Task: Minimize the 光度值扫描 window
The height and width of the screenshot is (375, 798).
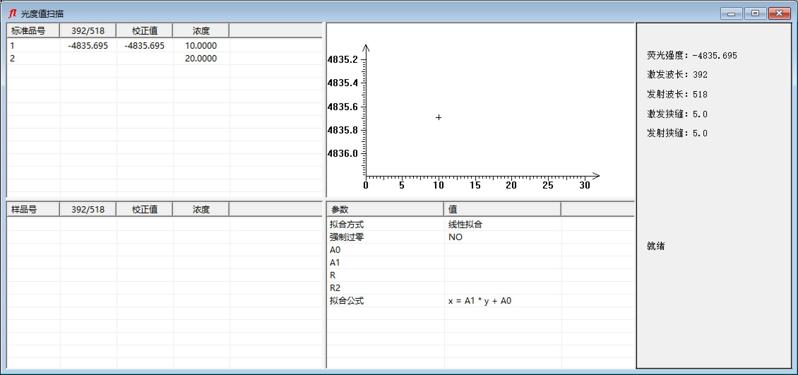Action: point(731,14)
